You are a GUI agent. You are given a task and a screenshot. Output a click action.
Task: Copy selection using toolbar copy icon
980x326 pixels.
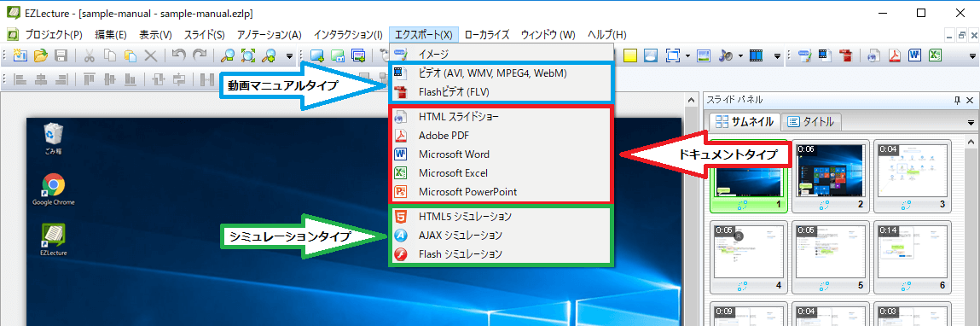[x=109, y=55]
